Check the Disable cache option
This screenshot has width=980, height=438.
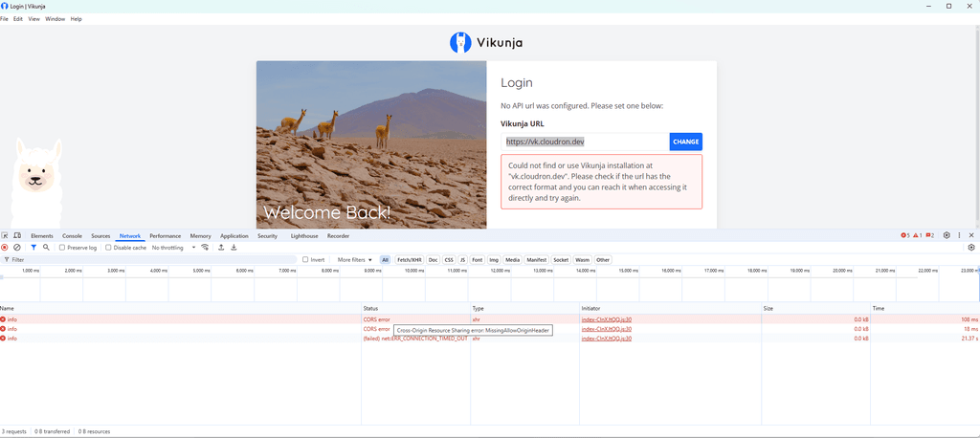pos(108,248)
